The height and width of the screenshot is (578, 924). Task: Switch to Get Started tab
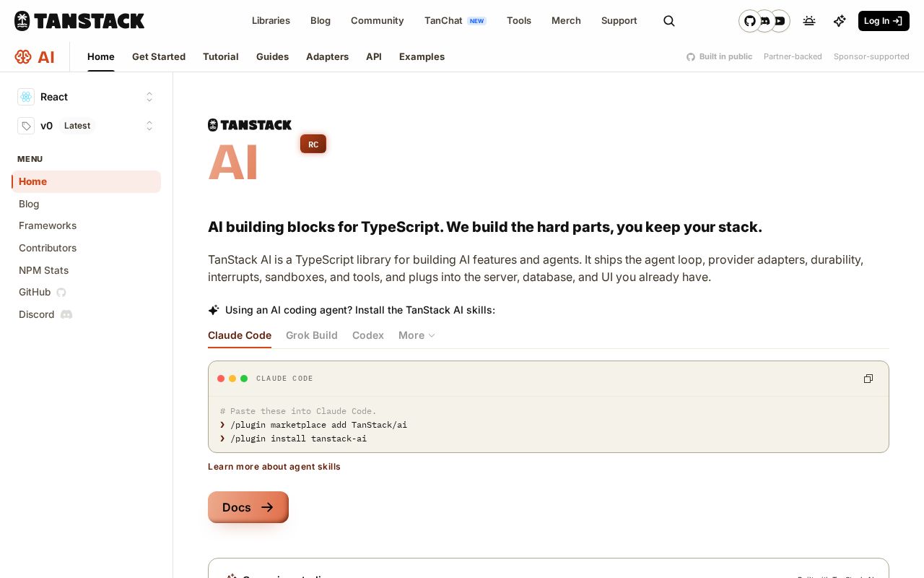click(x=159, y=56)
